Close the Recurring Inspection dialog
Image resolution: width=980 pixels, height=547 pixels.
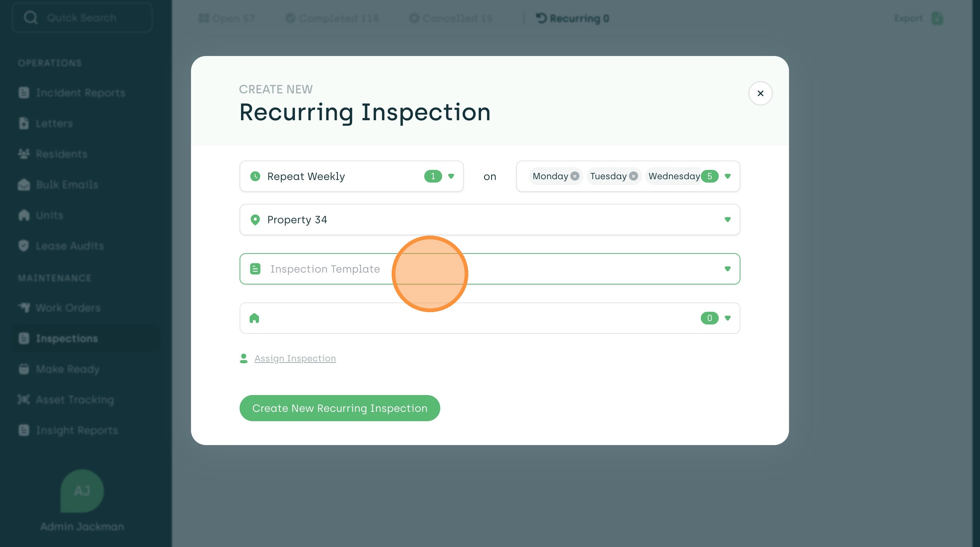(x=760, y=93)
